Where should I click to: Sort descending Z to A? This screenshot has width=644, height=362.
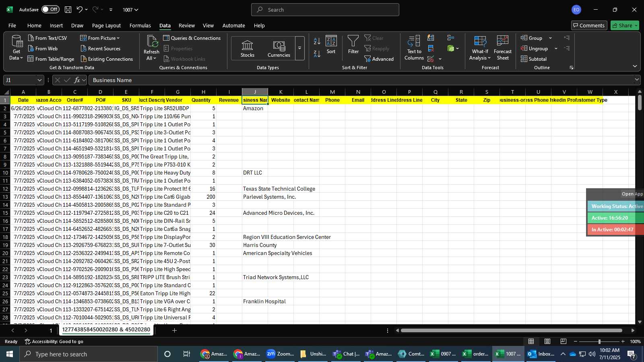coord(317,54)
